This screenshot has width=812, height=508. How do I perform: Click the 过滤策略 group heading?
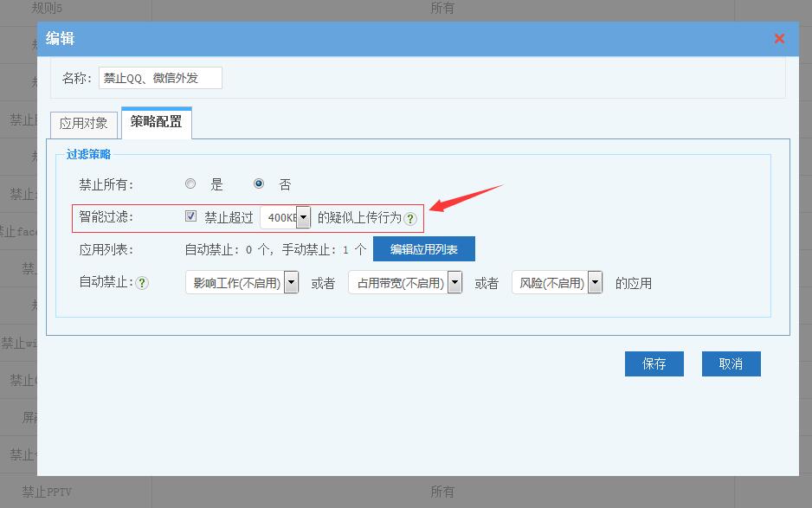click(88, 155)
